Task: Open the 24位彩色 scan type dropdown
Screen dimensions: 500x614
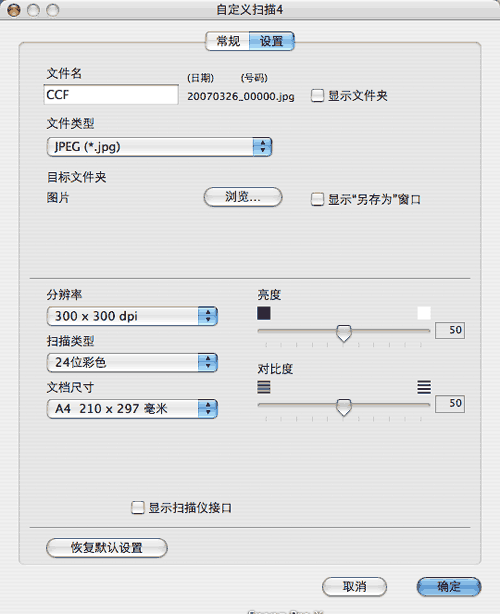Action: (132, 363)
